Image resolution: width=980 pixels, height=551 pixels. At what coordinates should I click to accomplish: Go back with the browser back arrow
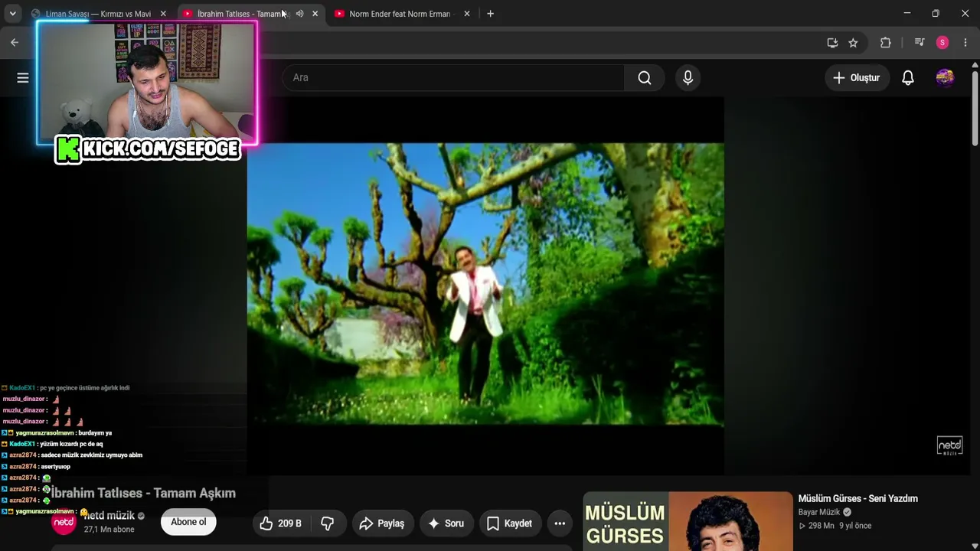click(x=15, y=43)
